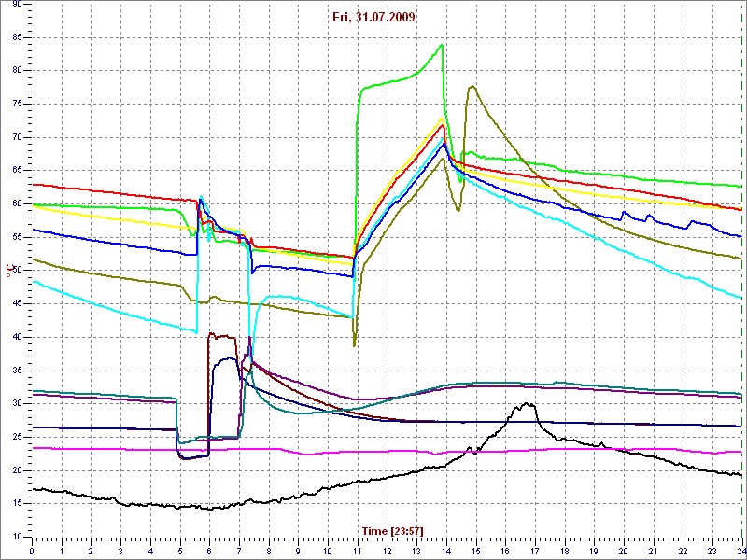747x560 pixels.
Task: Click the "Time [23:57]" axis label
Action: pos(393,531)
